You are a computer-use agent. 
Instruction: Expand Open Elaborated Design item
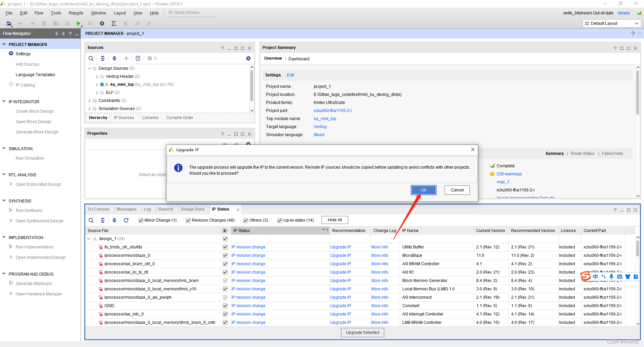[11, 184]
